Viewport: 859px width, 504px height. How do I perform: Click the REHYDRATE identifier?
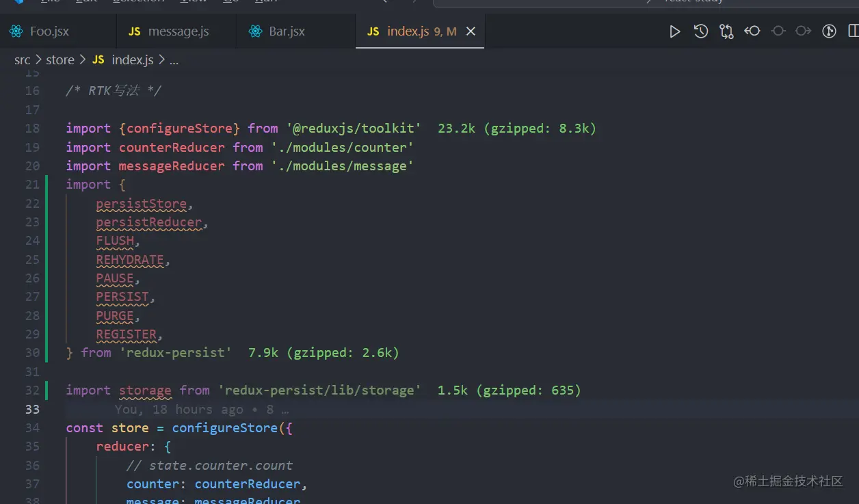coord(130,260)
